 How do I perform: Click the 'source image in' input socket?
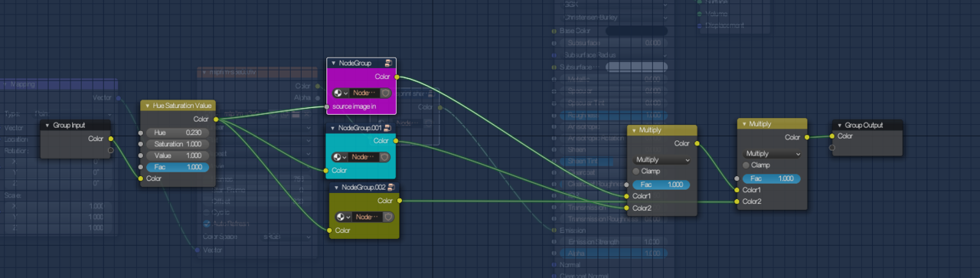[327, 106]
